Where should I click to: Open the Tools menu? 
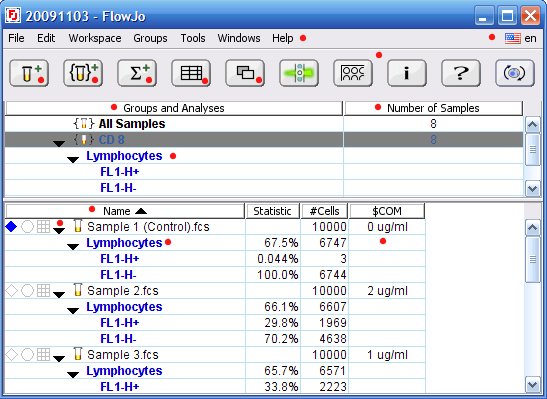pos(193,38)
